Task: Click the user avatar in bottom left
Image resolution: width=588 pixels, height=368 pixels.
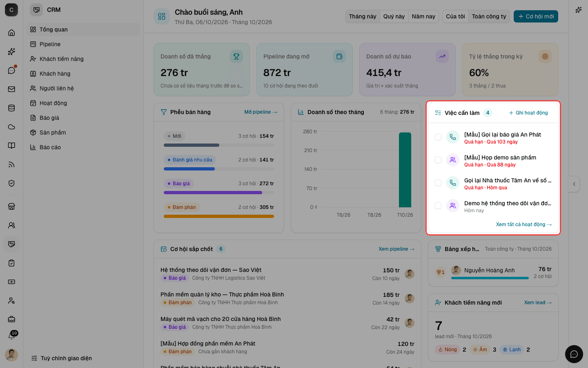Action: (11, 355)
